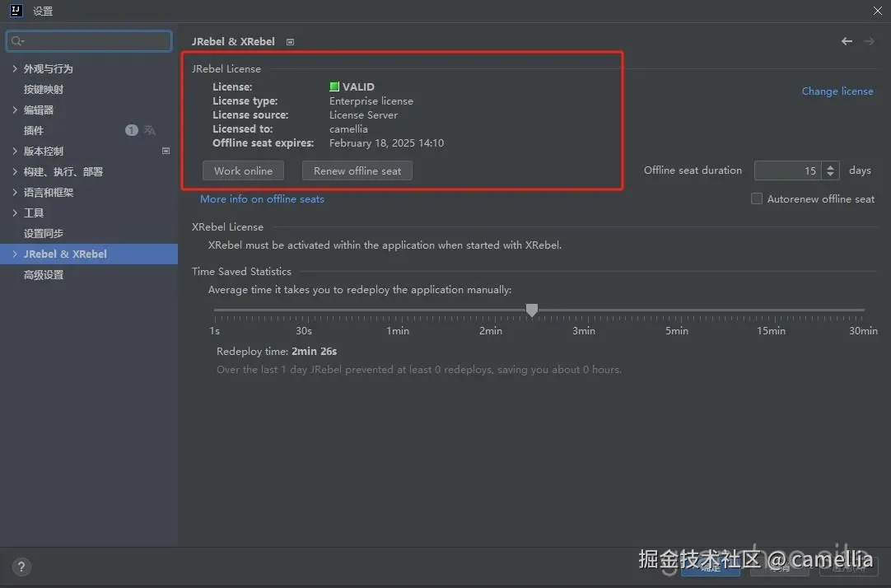The width and height of the screenshot is (891, 588).
Task: Expand the 构建、执行、部署 section
Action: tap(15, 171)
